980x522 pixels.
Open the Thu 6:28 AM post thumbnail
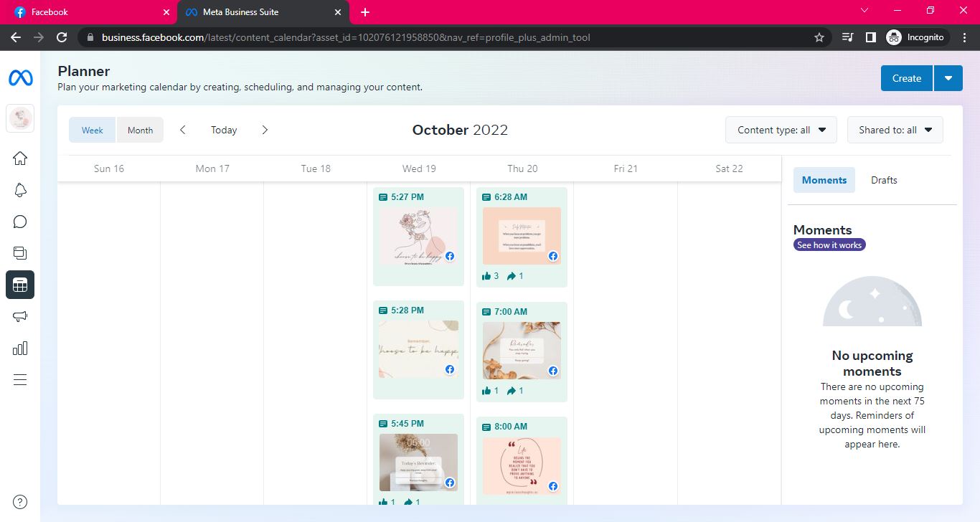pos(522,237)
